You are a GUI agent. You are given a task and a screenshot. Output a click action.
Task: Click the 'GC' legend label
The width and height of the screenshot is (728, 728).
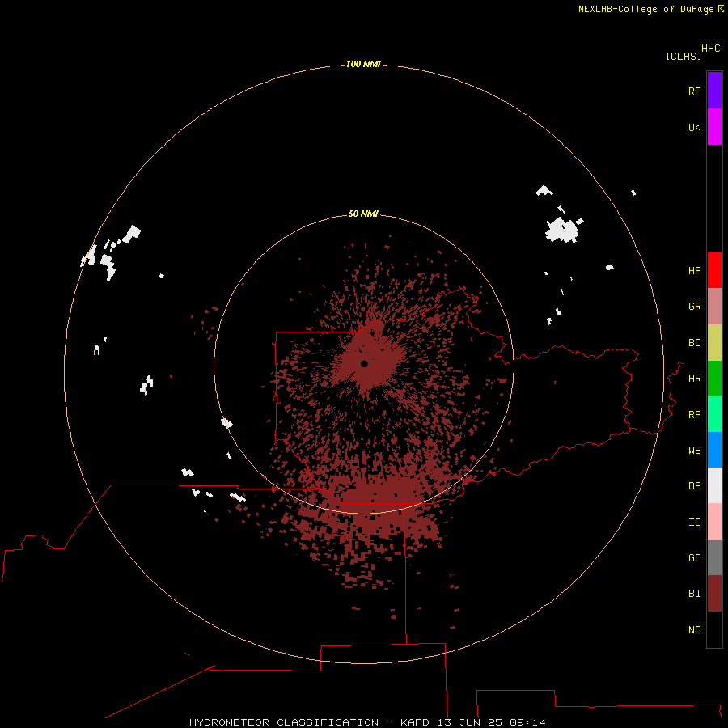coord(694,558)
